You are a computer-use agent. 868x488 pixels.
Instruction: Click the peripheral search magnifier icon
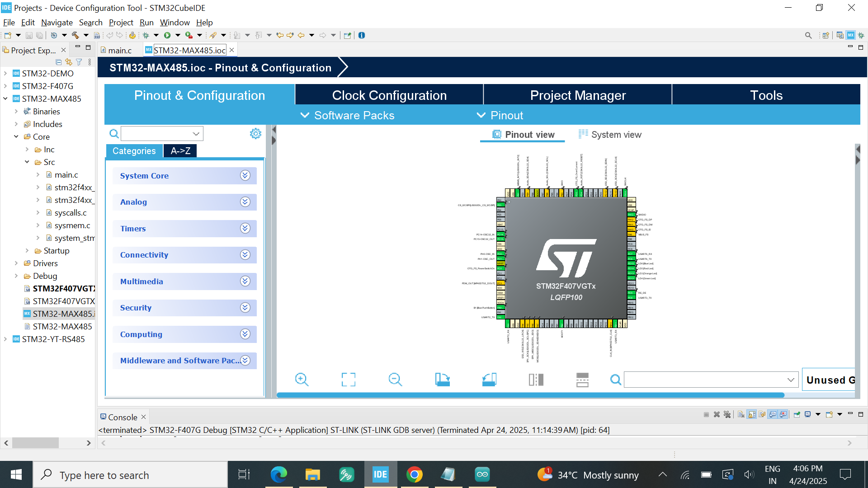pyautogui.click(x=114, y=133)
